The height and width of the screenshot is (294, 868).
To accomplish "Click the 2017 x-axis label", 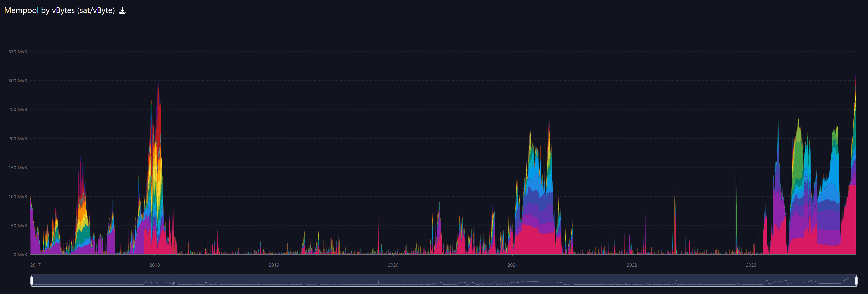I will click(x=35, y=265).
